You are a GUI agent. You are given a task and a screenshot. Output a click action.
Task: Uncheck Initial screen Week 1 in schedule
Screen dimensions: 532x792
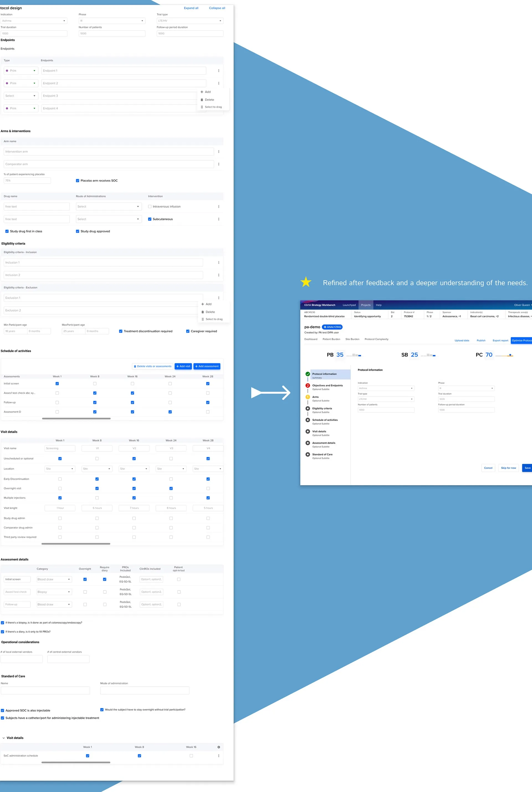tap(57, 384)
